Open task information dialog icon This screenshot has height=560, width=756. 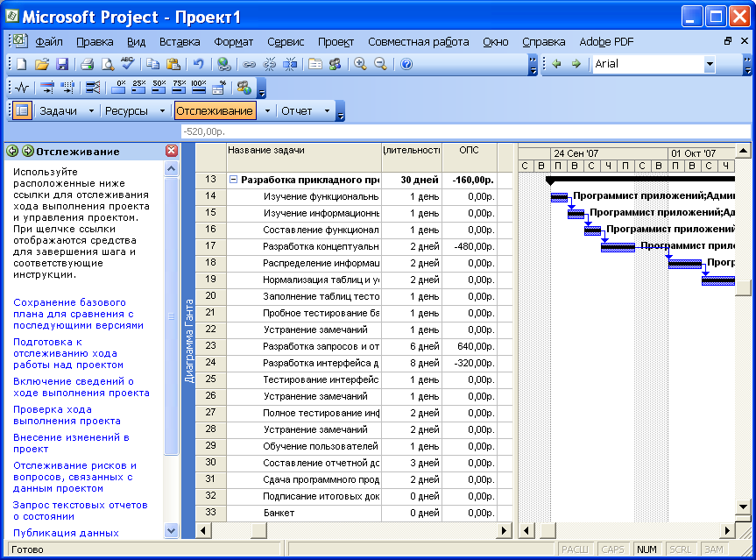point(314,64)
